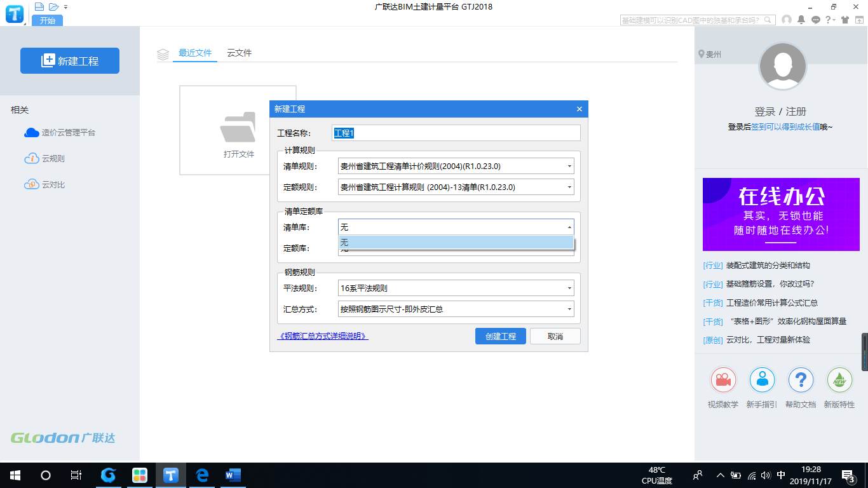This screenshot has width=868, height=488.
Task: Click the small user avatar icon in title bar
Action: point(787,20)
